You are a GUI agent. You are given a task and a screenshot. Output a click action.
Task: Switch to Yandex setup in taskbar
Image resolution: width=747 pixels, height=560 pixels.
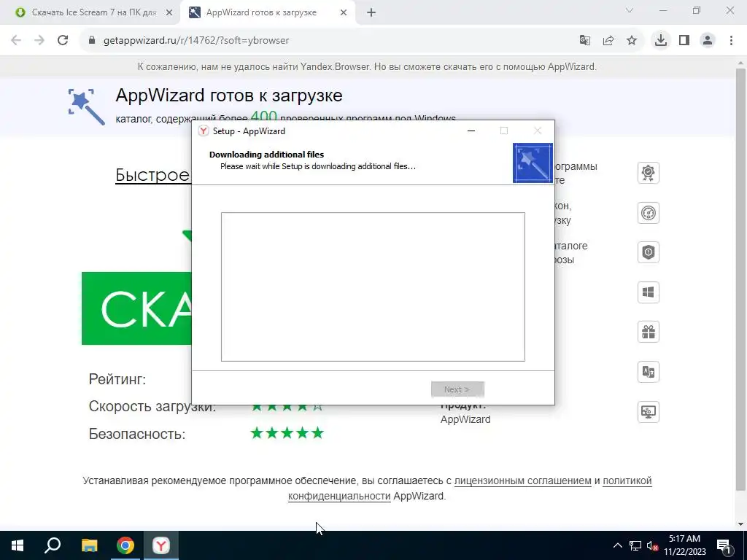point(161,545)
